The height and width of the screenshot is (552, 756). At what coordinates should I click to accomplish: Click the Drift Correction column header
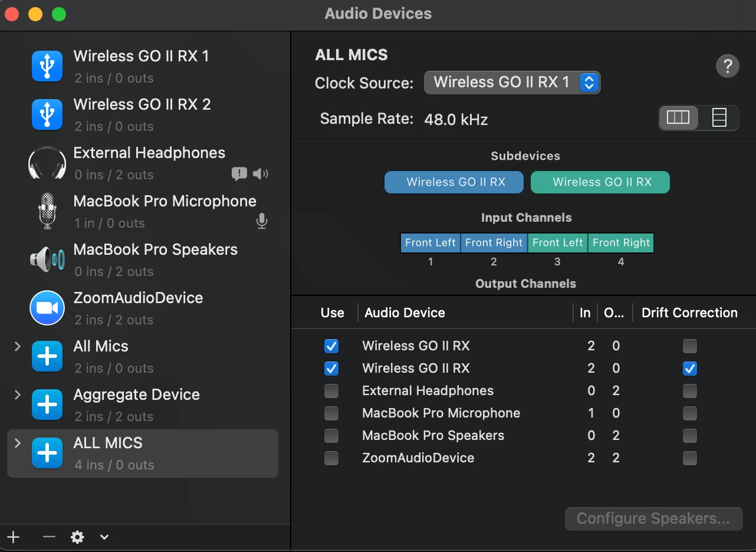[x=689, y=313]
